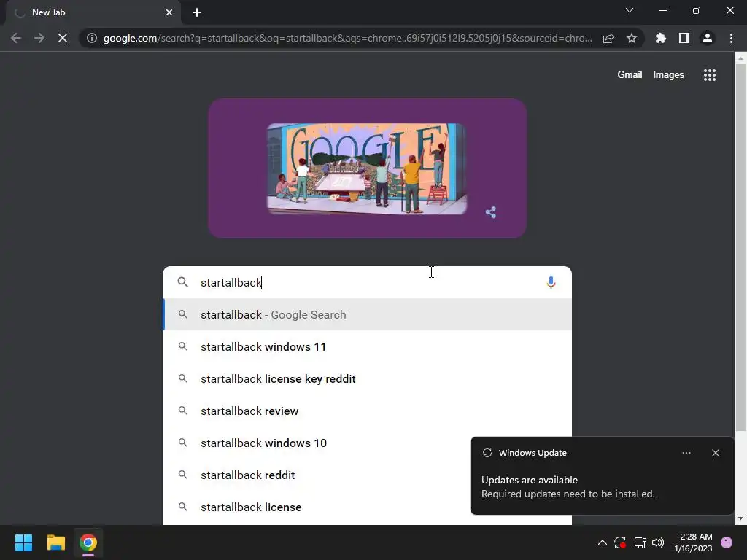The height and width of the screenshot is (560, 747).
Task: Open the Gmail link
Action: (630, 75)
